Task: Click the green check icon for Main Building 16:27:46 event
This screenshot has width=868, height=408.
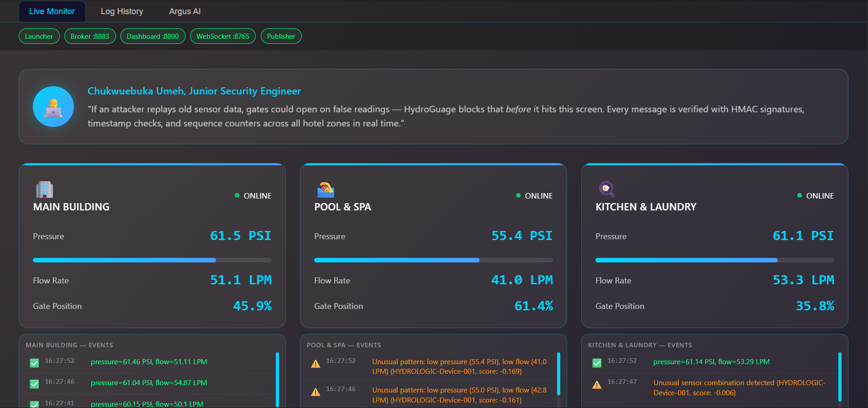Action: (x=34, y=384)
